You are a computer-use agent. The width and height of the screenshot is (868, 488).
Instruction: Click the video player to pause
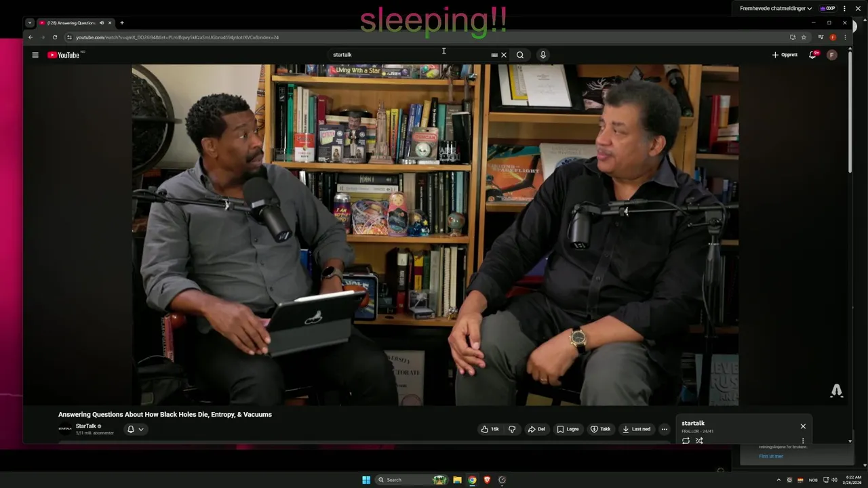pos(435,235)
